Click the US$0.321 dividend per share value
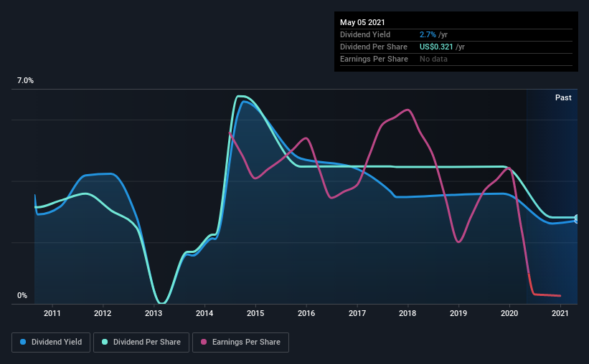Screen dimensions: 589x364 (436, 47)
